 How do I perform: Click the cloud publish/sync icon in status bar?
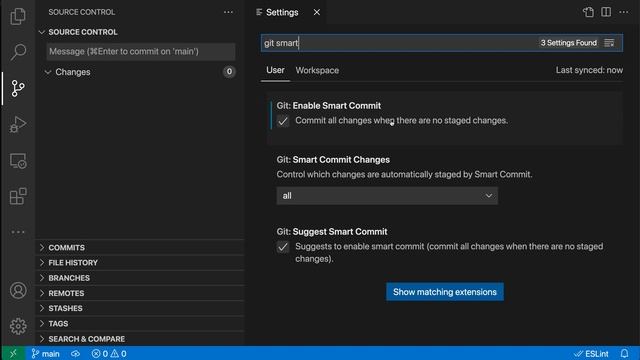click(76, 353)
